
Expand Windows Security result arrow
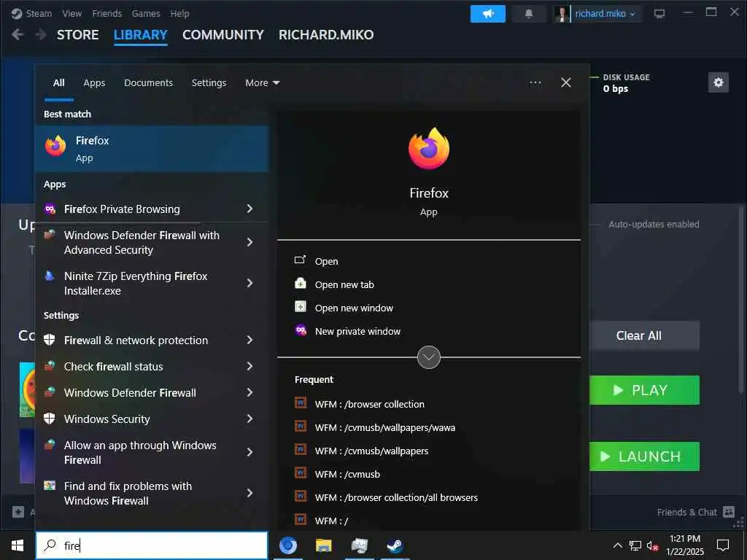tap(249, 419)
